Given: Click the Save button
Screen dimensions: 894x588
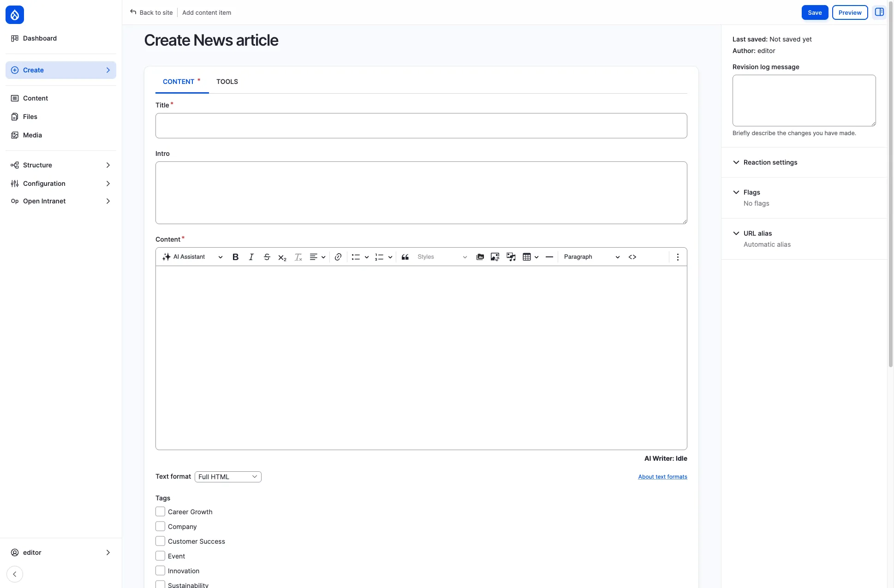Looking at the screenshot, I should coord(815,12).
